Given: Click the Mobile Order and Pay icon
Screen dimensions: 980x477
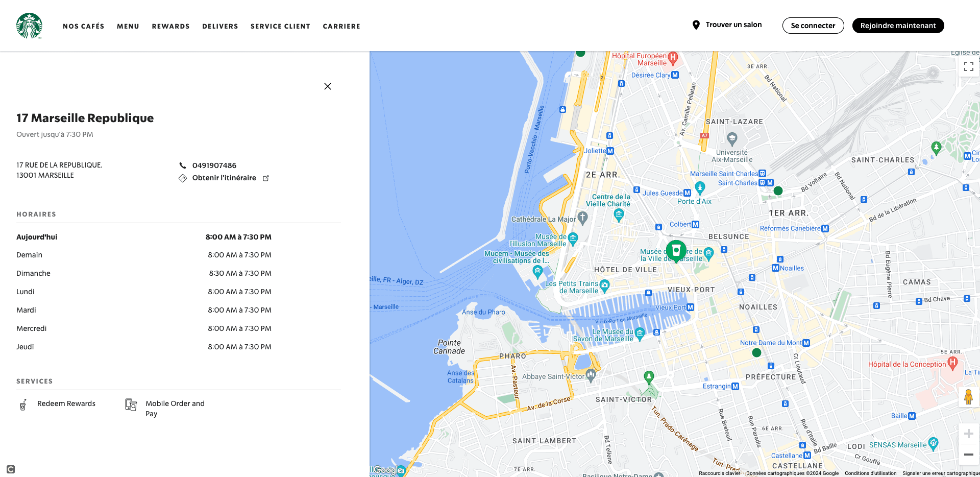Looking at the screenshot, I should 131,404.
